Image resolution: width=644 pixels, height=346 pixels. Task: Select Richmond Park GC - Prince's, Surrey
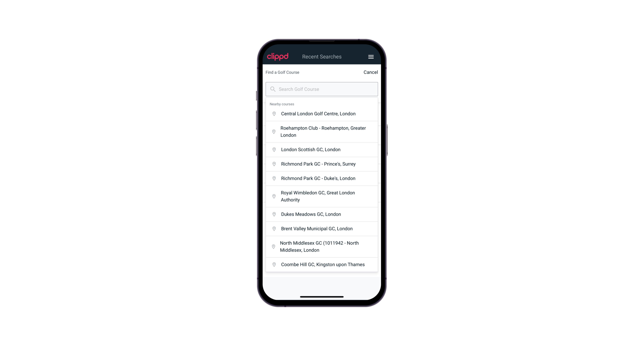[x=322, y=164]
